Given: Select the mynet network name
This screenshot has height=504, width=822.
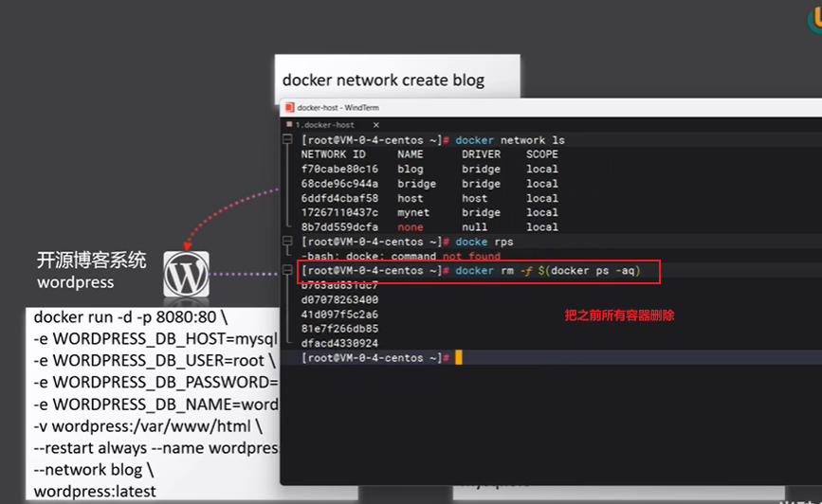Looking at the screenshot, I should coord(413,213).
